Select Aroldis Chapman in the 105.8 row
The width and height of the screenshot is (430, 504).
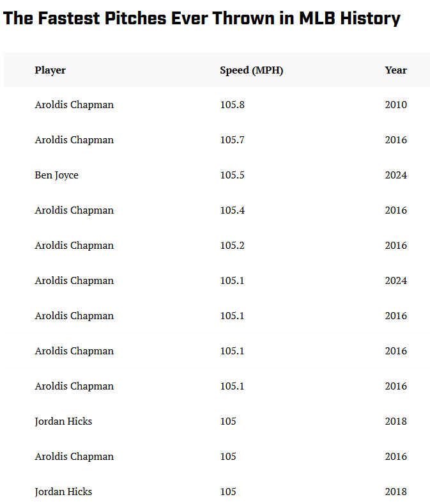[74, 105]
